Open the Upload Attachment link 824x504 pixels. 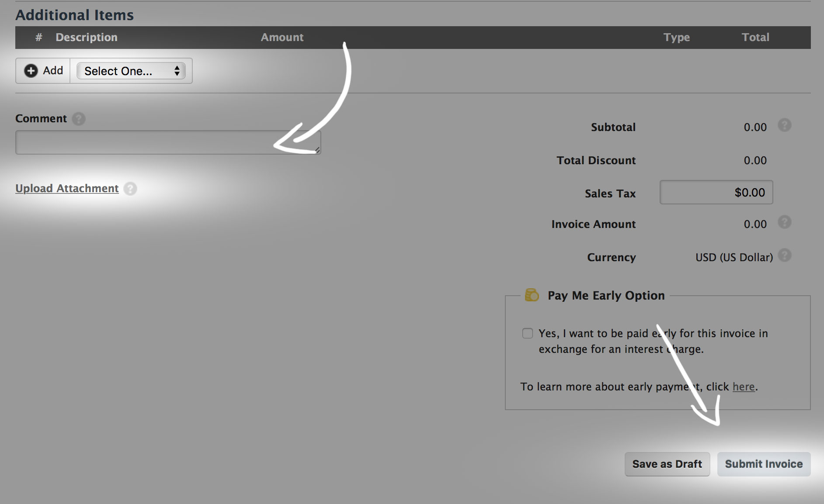(x=67, y=188)
